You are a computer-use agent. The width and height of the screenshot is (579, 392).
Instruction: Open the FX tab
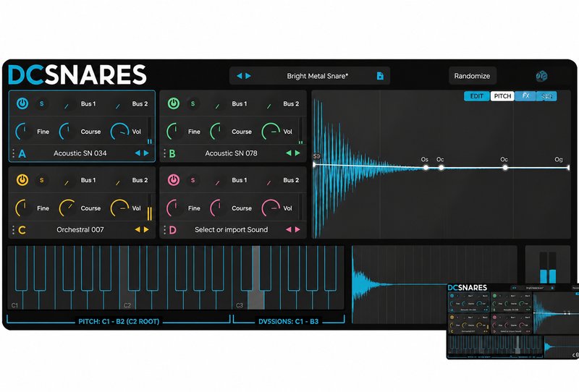525,96
